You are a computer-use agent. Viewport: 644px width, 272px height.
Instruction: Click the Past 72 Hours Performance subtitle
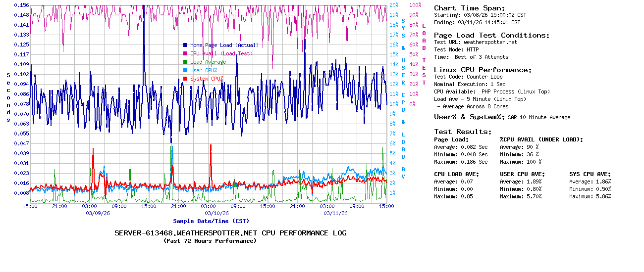210,241
